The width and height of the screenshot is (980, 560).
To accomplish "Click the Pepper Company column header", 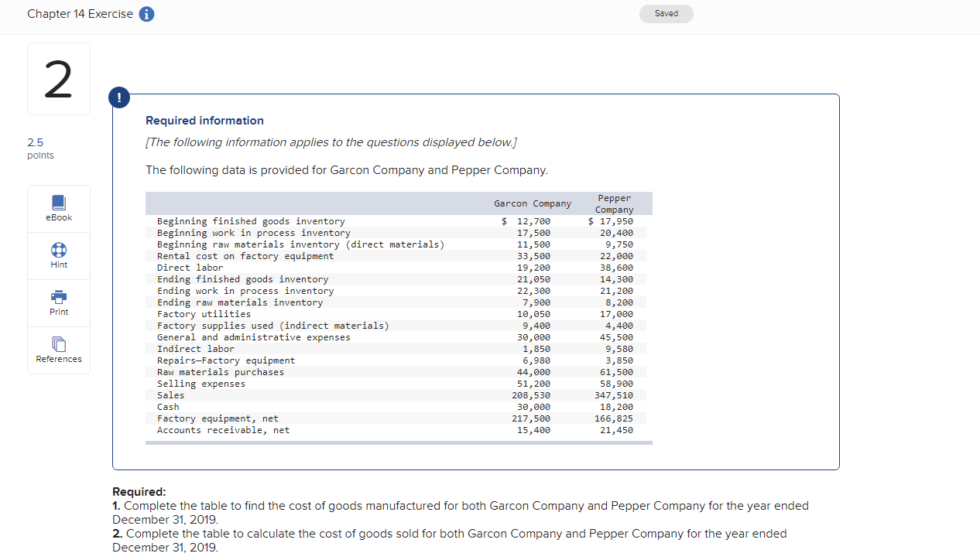I will 615,203.
